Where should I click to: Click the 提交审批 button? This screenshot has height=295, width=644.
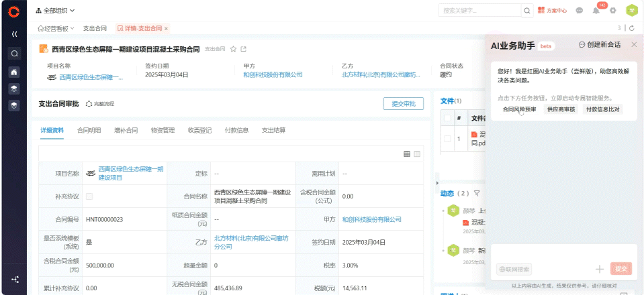[x=403, y=103]
